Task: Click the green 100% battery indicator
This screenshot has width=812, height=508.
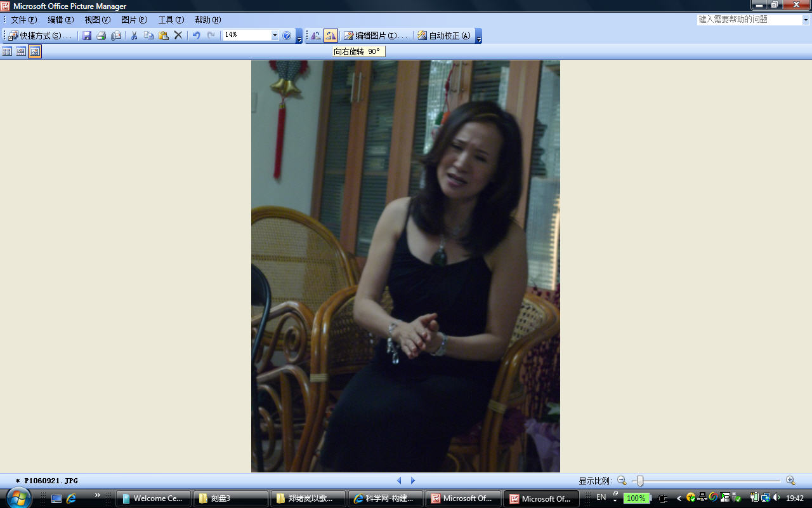Action: pos(636,498)
